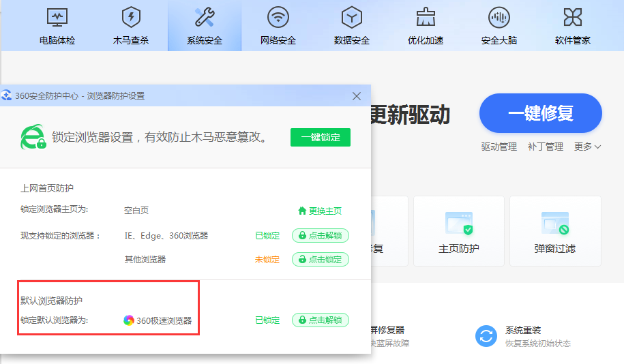The height and width of the screenshot is (364, 624).
Task: Click the blue 一键修复 button
Action: [x=540, y=113]
